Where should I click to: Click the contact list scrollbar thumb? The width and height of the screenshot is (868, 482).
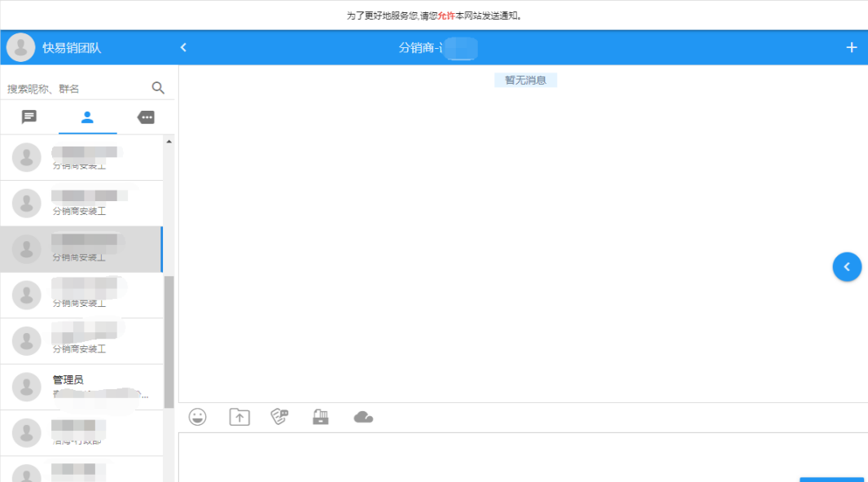pyautogui.click(x=169, y=342)
